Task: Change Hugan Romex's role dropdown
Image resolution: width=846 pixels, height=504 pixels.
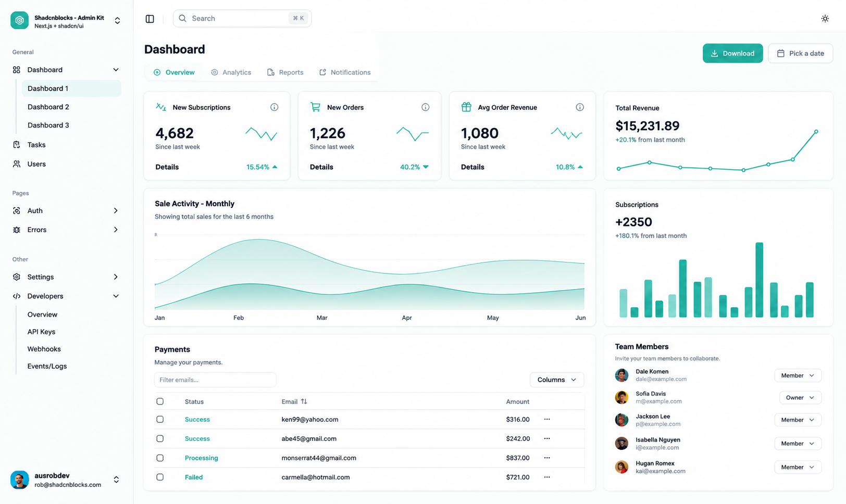Action: pyautogui.click(x=798, y=467)
